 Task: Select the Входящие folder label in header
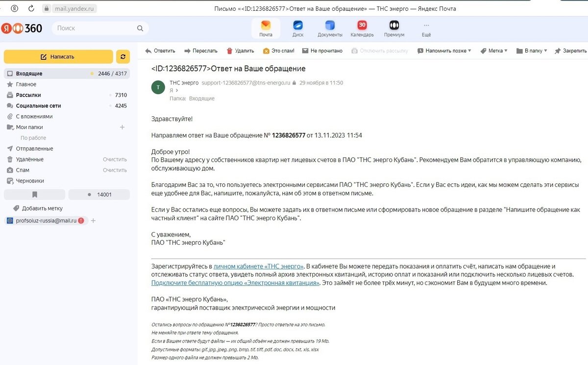coord(202,99)
